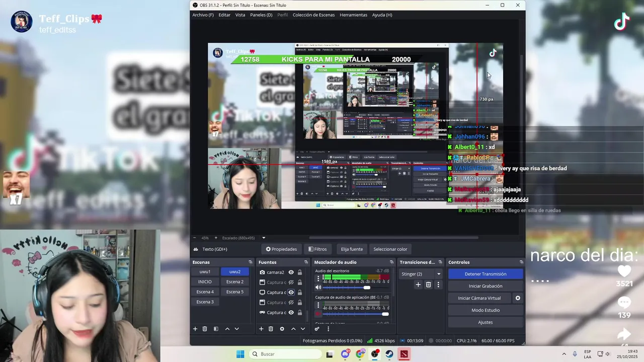Open transition properties three-dot icon

438,285
